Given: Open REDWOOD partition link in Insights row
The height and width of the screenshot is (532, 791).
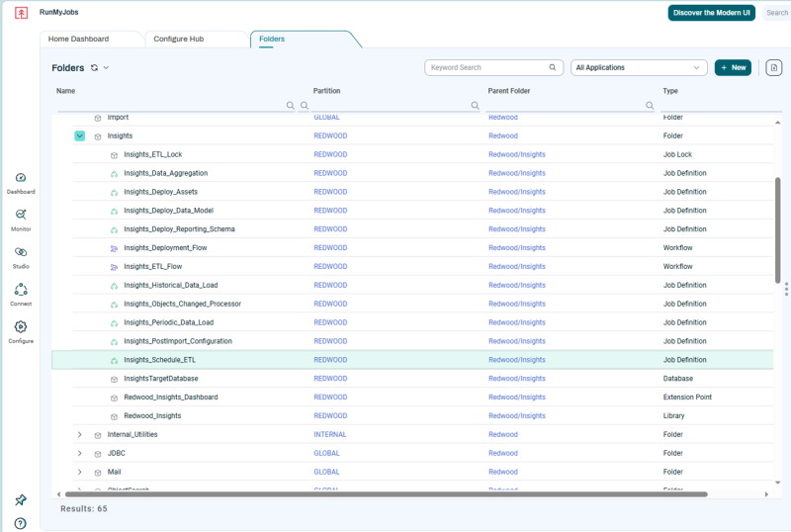Looking at the screenshot, I should coord(330,135).
